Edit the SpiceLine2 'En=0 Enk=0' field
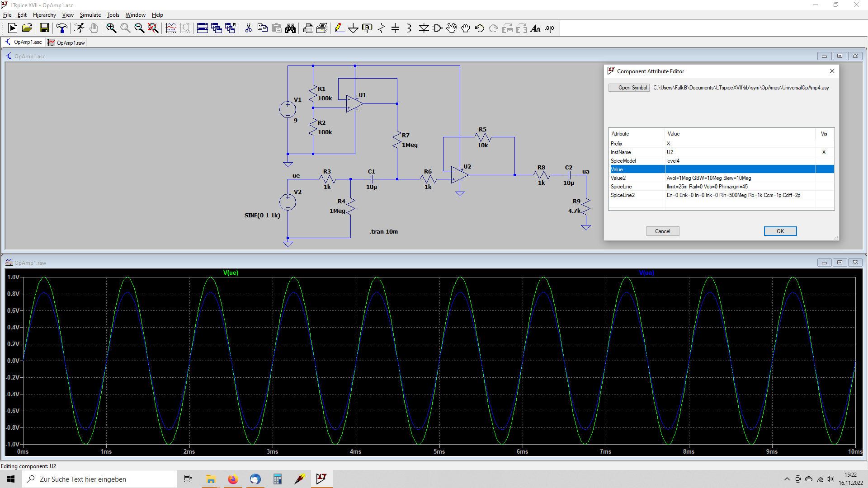This screenshot has width=868, height=488. [x=740, y=195]
